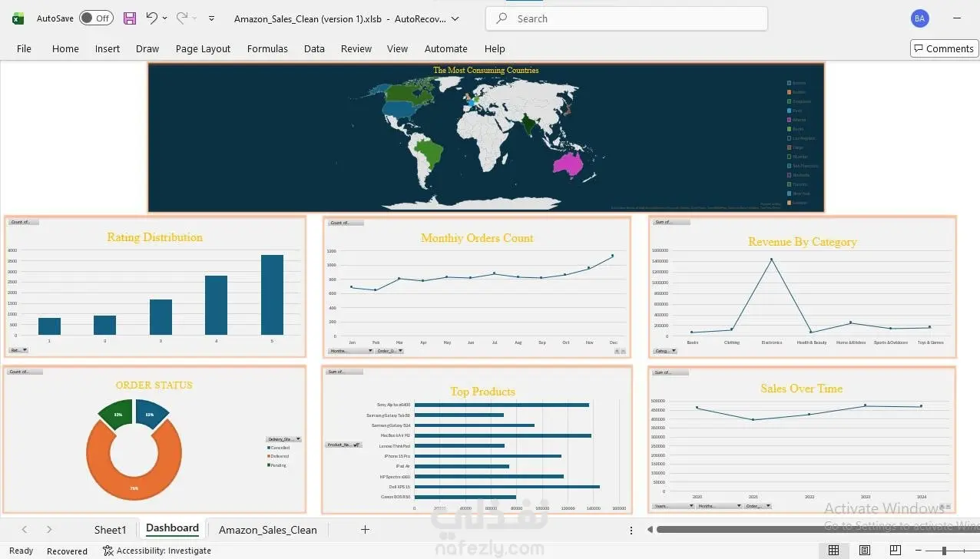The width and height of the screenshot is (980, 559).
Task: Click the zoom slider handle
Action: (945, 551)
